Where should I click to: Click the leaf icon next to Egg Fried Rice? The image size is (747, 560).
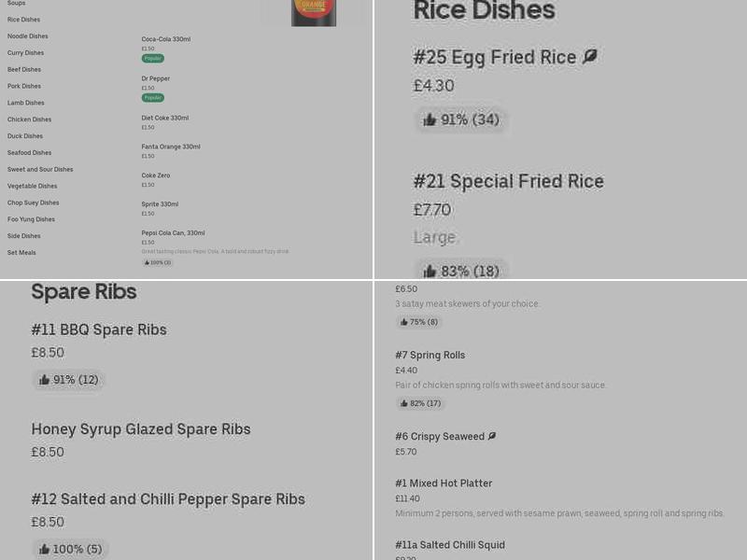point(589,56)
